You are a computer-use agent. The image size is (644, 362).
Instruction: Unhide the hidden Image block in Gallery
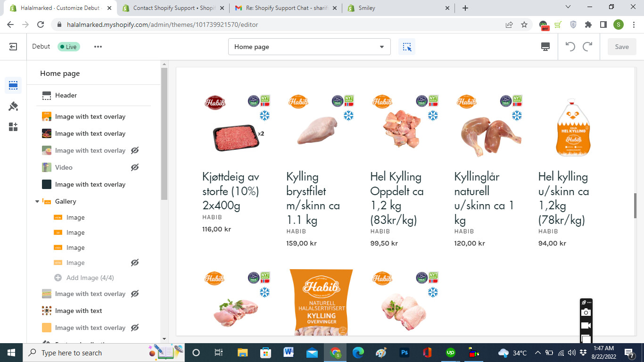click(x=135, y=263)
